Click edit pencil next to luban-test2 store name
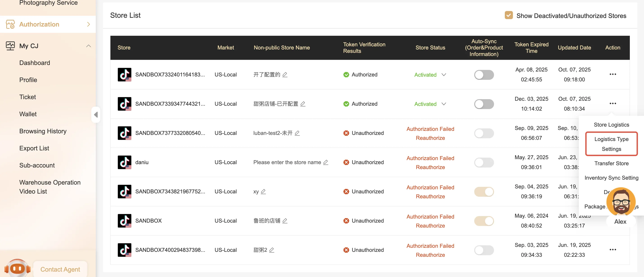The image size is (644, 277). pyautogui.click(x=297, y=133)
